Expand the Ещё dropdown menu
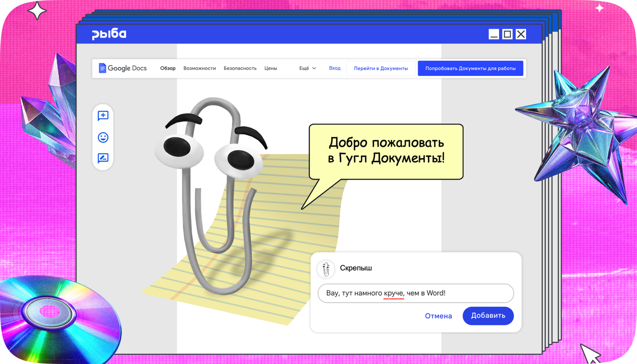 (308, 68)
